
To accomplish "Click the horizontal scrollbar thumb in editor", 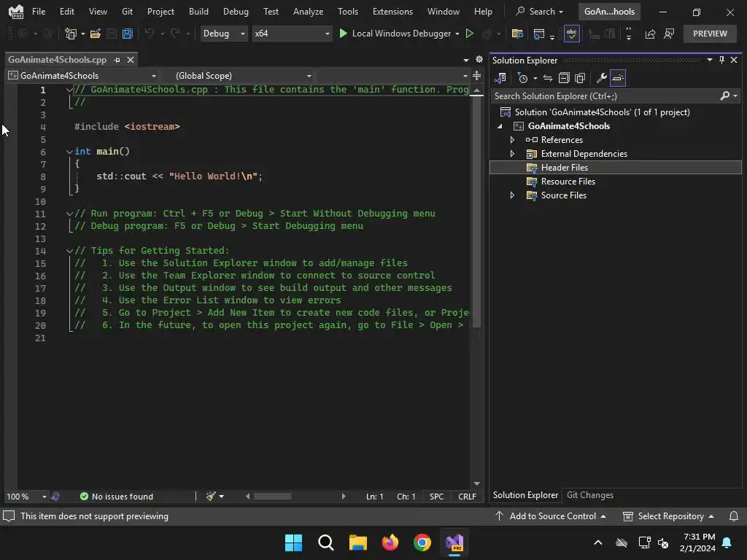I will tap(272, 497).
